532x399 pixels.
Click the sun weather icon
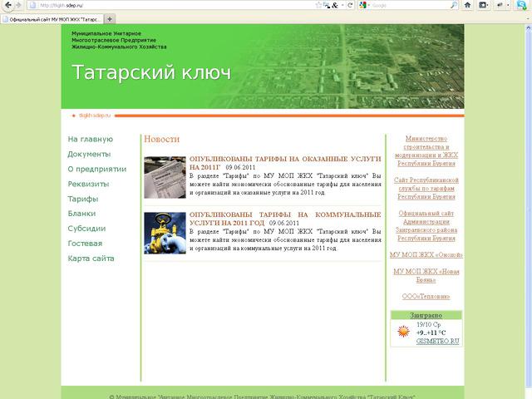pyautogui.click(x=403, y=331)
